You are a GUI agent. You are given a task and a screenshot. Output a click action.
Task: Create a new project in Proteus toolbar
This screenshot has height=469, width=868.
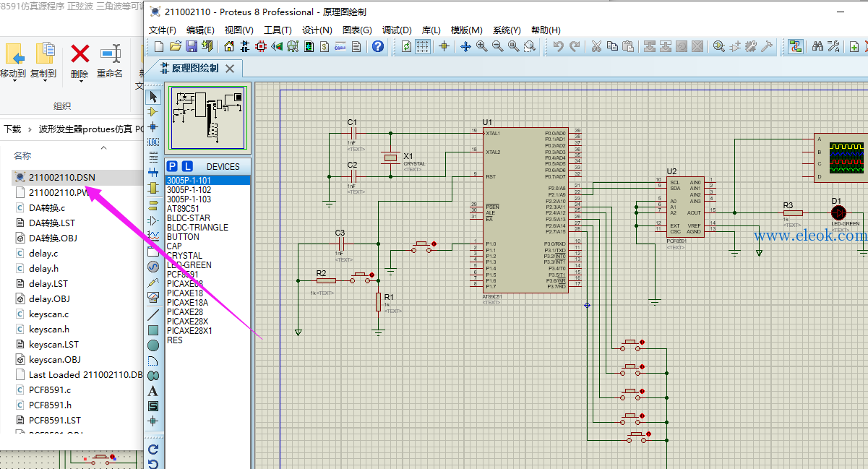pos(160,47)
